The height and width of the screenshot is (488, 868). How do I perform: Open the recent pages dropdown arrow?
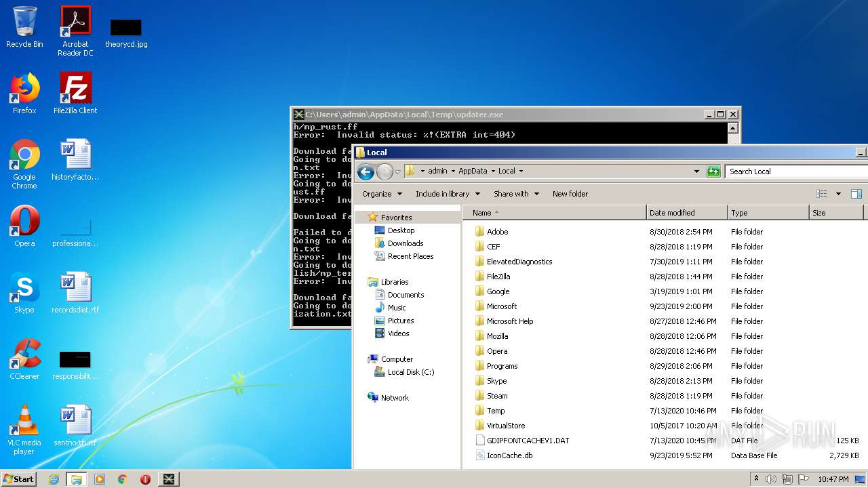point(397,172)
